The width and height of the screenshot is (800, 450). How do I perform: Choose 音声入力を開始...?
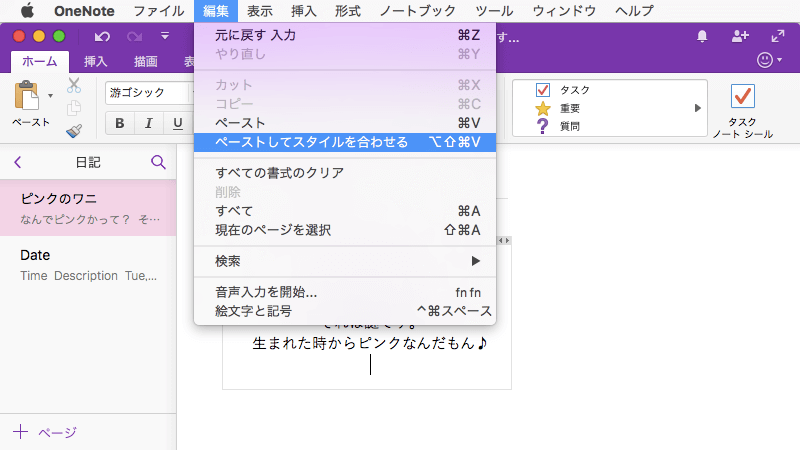[x=345, y=292]
